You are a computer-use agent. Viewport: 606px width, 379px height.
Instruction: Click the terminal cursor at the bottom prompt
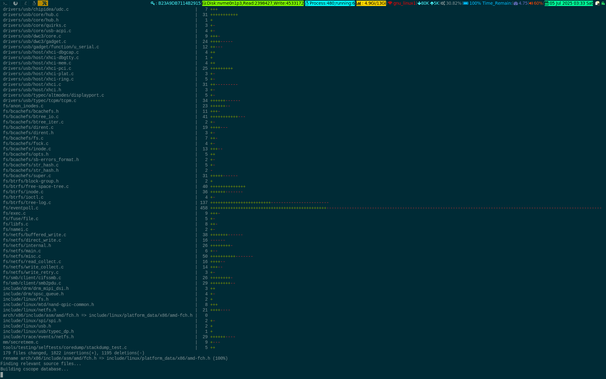coord(2,375)
